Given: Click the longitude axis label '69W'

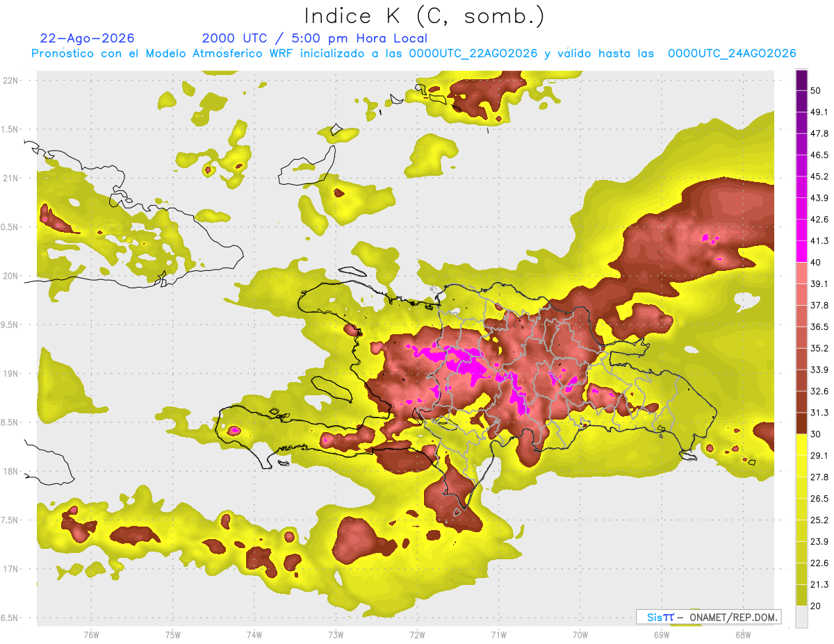Looking at the screenshot, I should (x=661, y=635).
